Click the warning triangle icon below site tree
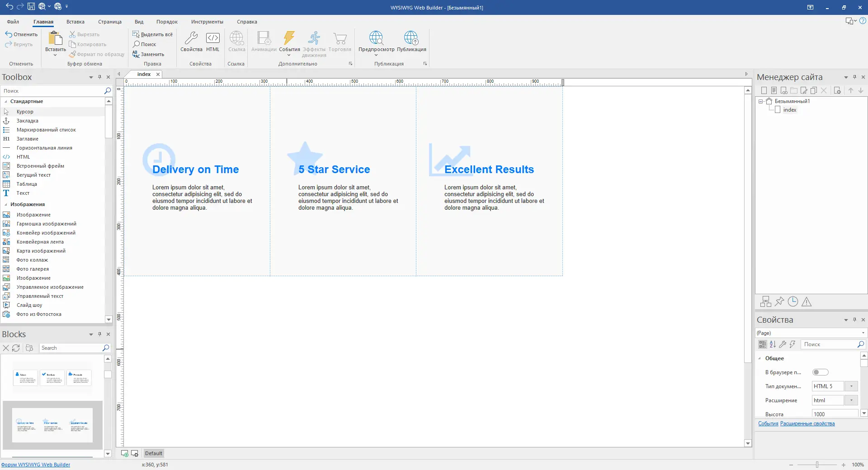Viewport: 868px width, 470px height. point(807,301)
